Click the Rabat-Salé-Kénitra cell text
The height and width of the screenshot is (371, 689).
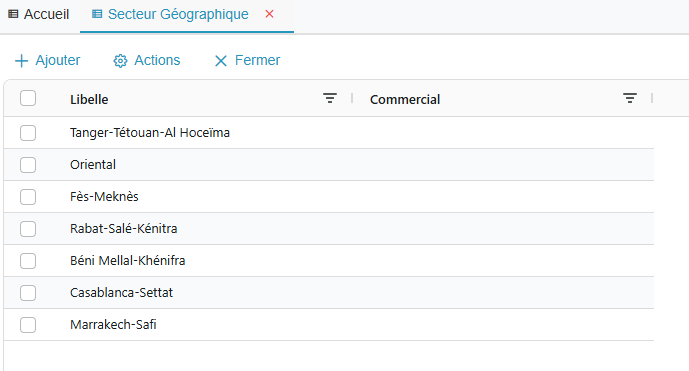[x=123, y=229]
